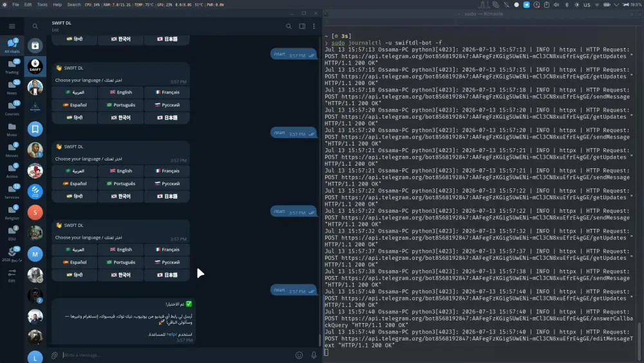Click the app launcher icon at top-left corner
The image size is (644, 363).
tap(5, 5)
